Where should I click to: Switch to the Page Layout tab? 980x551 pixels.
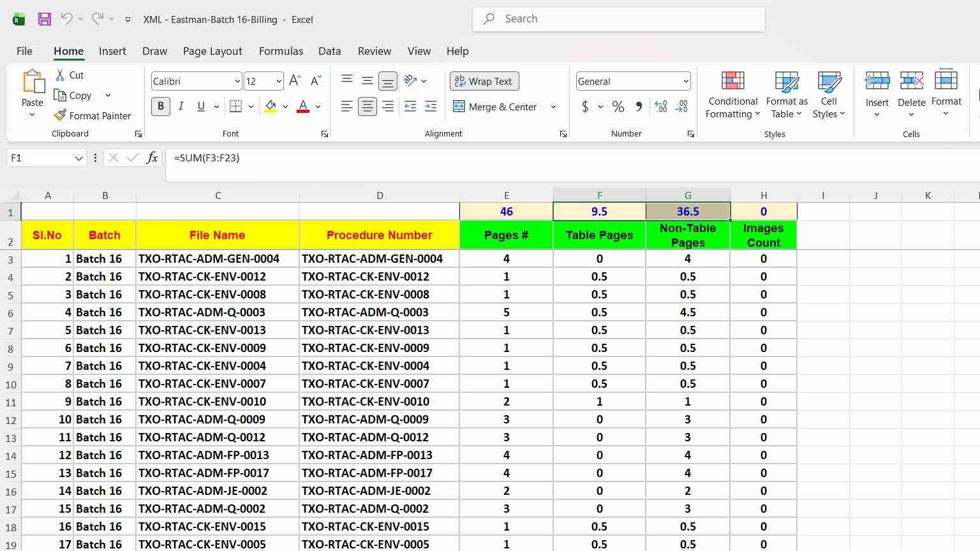coord(212,51)
